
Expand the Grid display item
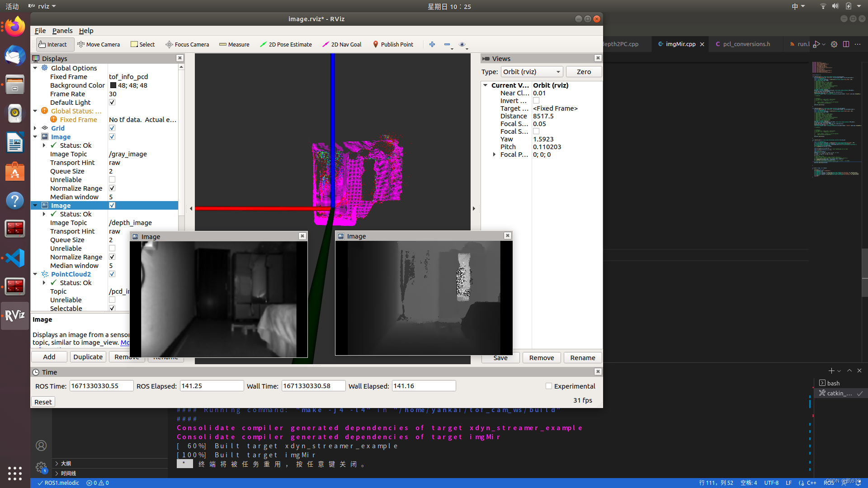coord(35,128)
